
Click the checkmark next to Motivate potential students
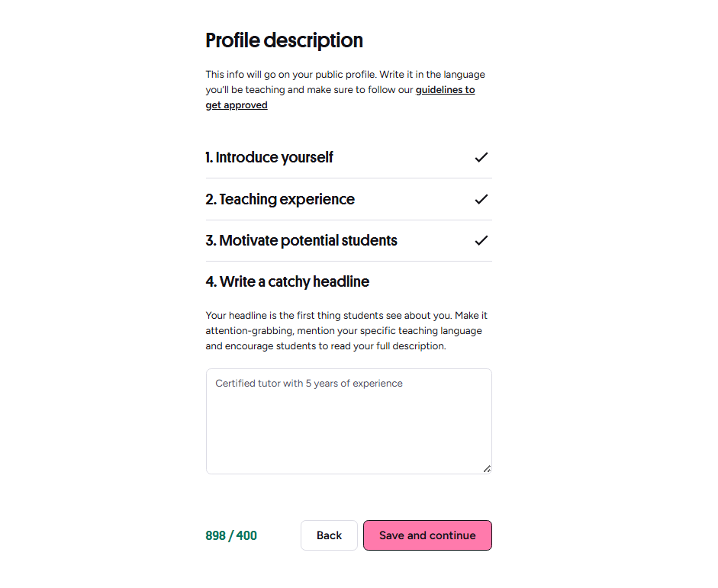(481, 241)
